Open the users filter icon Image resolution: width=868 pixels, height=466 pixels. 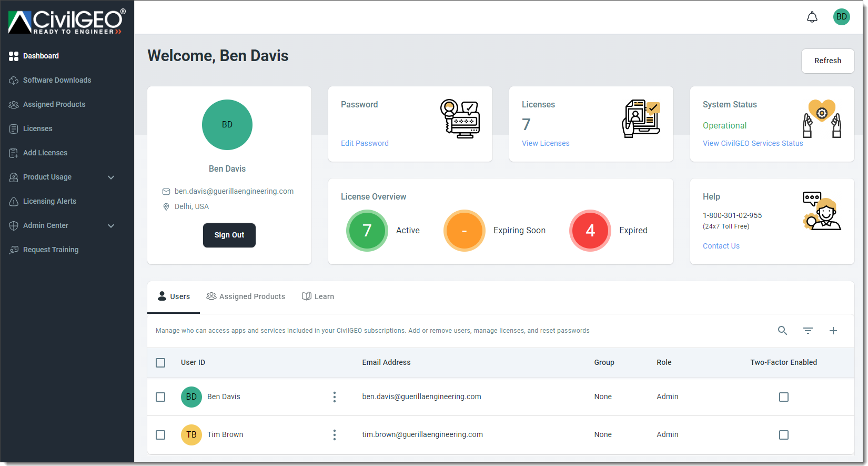pos(808,331)
